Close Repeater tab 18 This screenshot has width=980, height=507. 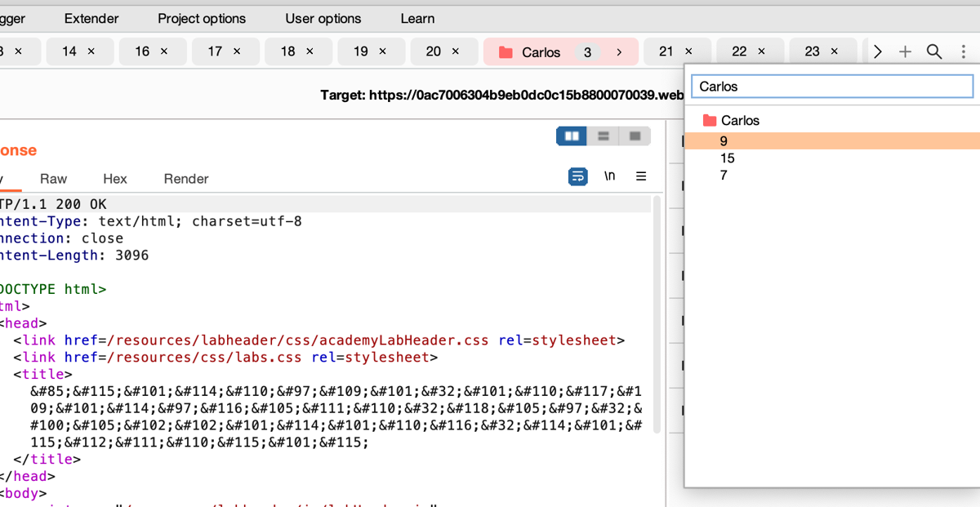[310, 51]
